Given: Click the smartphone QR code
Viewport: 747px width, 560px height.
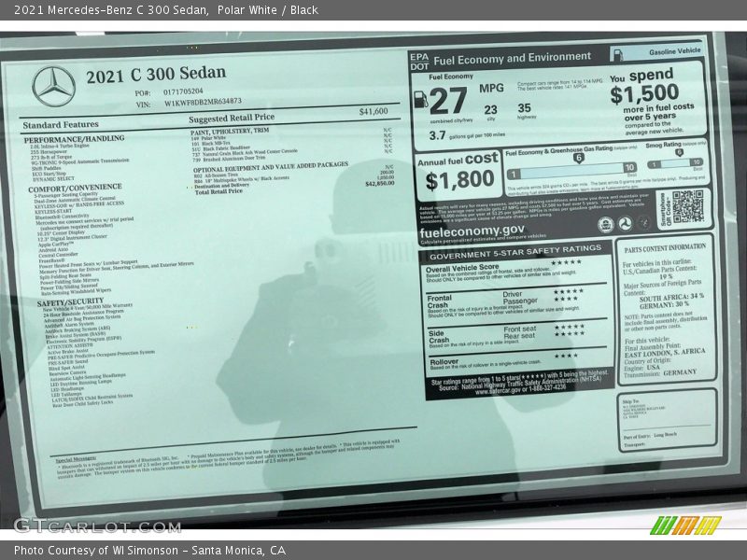Looking at the screenshot, I should coord(686,205).
